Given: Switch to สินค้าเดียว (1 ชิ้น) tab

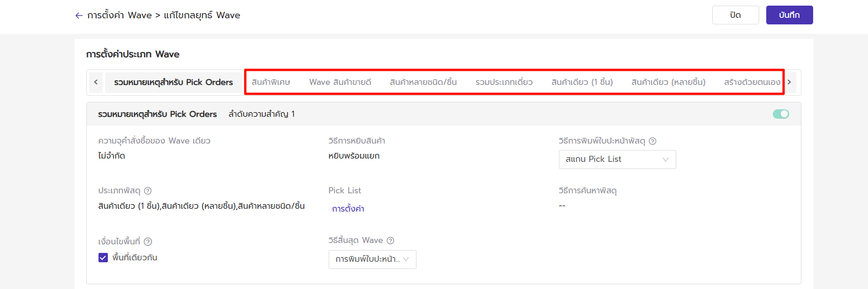Looking at the screenshot, I should tap(582, 82).
